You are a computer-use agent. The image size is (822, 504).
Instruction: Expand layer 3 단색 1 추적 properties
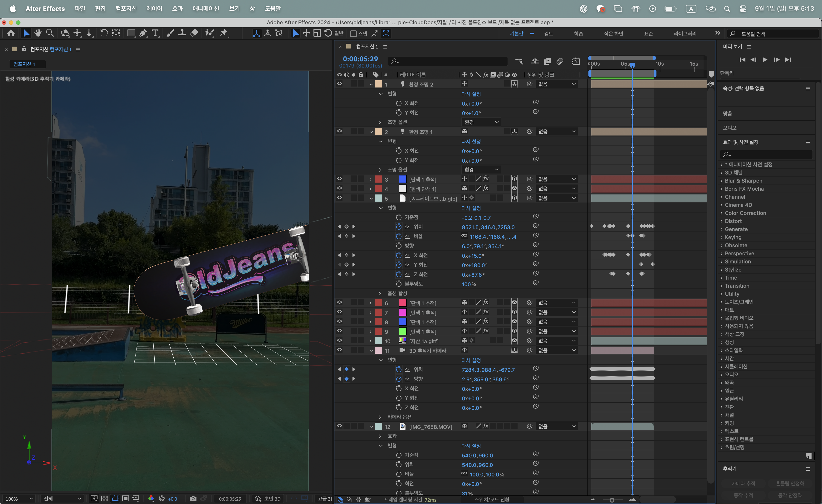point(370,179)
